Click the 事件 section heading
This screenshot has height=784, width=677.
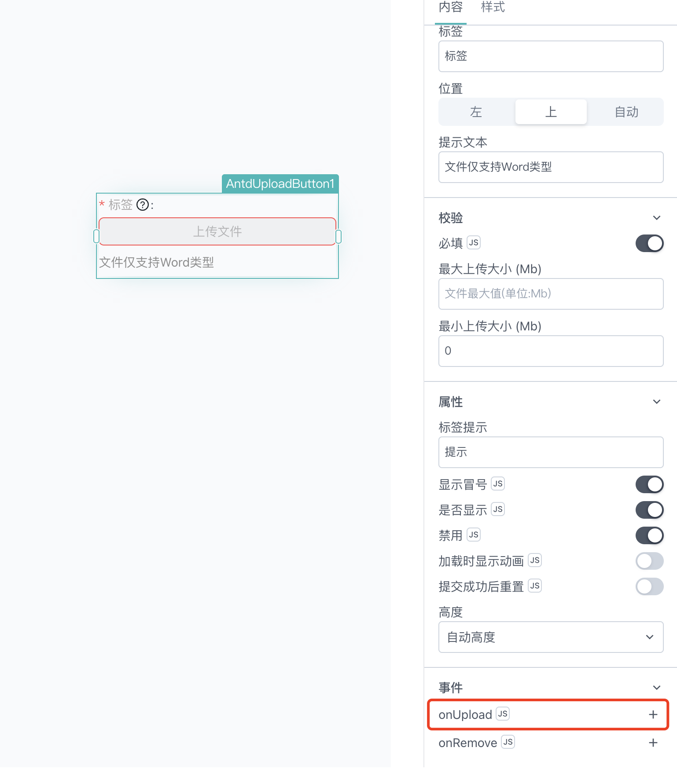coord(451,688)
